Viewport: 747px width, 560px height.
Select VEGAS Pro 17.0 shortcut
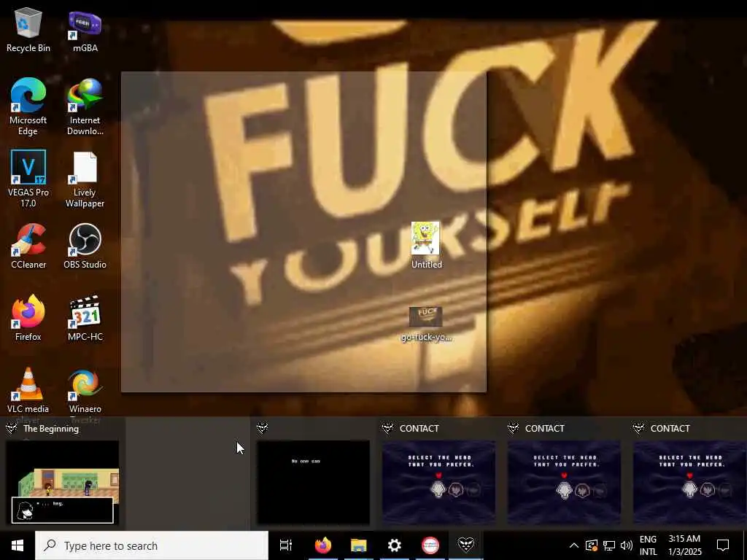pos(28,179)
